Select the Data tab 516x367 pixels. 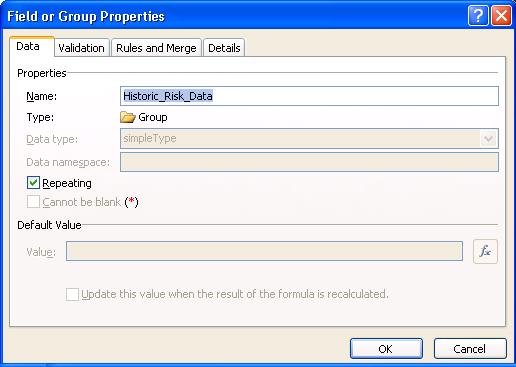tap(28, 46)
